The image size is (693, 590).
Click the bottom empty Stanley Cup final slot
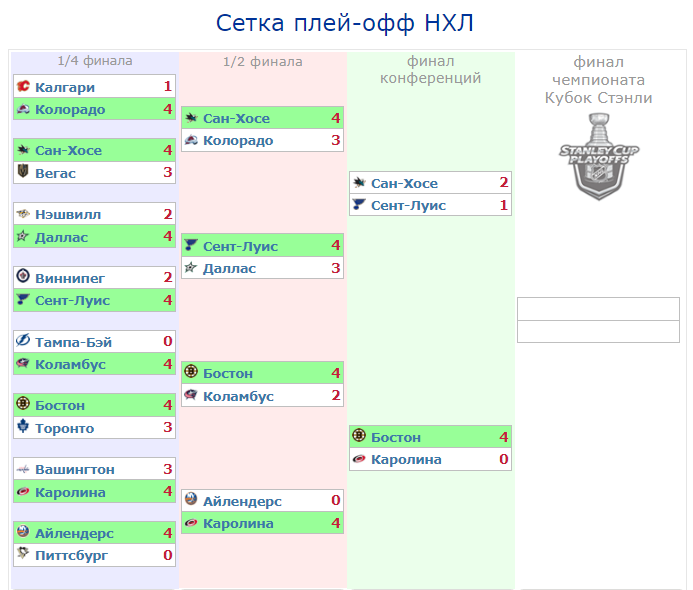[598, 332]
